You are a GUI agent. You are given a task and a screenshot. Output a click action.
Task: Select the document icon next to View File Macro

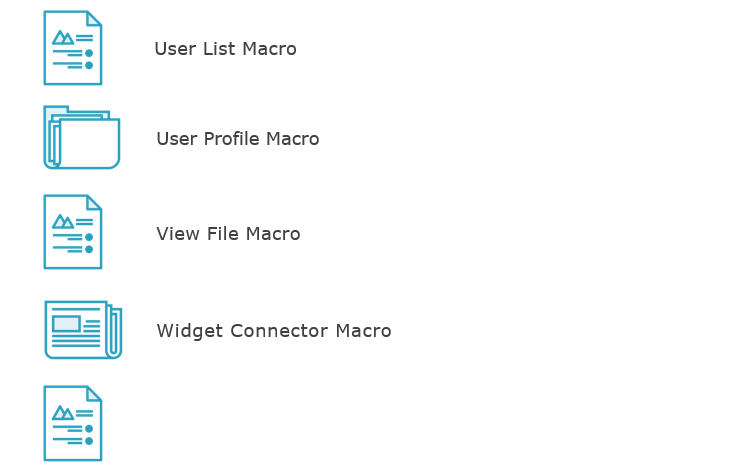click(x=73, y=232)
